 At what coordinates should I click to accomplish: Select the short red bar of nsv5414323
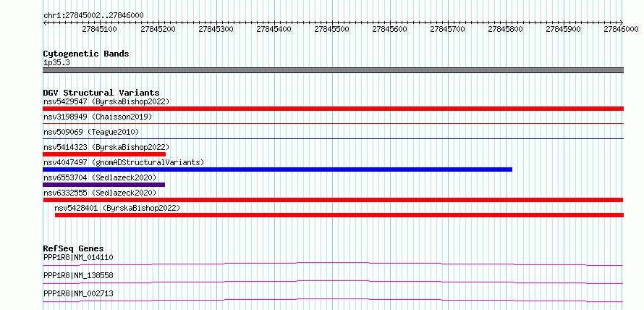pyautogui.click(x=104, y=154)
